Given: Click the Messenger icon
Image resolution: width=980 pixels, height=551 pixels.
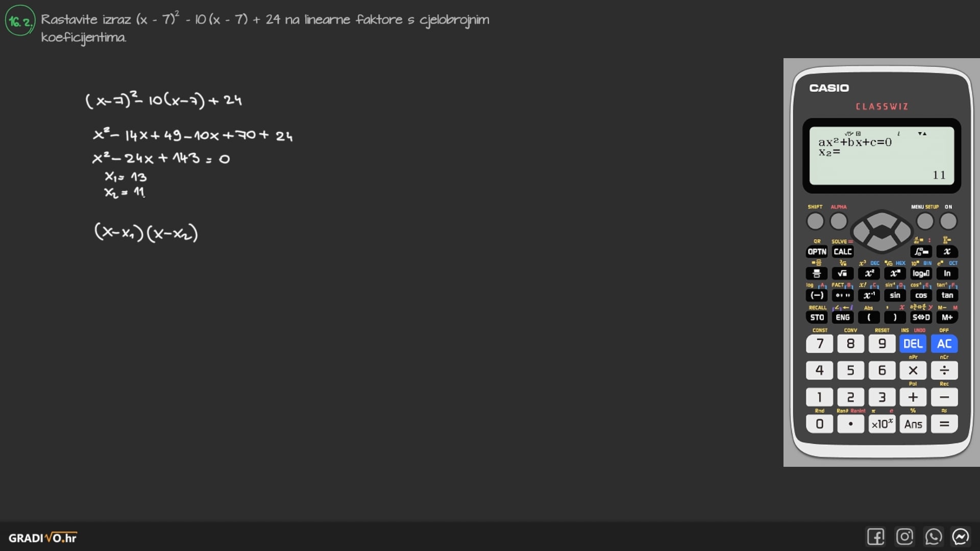Looking at the screenshot, I should click(x=961, y=537).
